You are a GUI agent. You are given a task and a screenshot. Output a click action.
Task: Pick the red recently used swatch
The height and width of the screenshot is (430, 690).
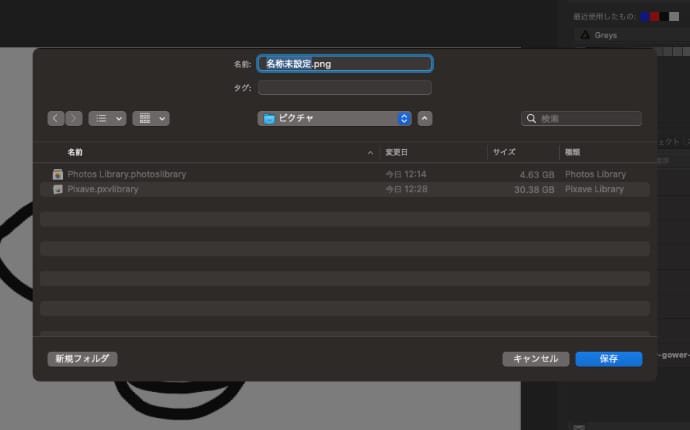coord(654,17)
